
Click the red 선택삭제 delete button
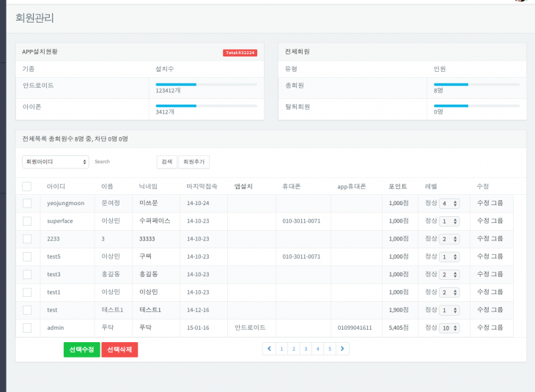coord(119,350)
